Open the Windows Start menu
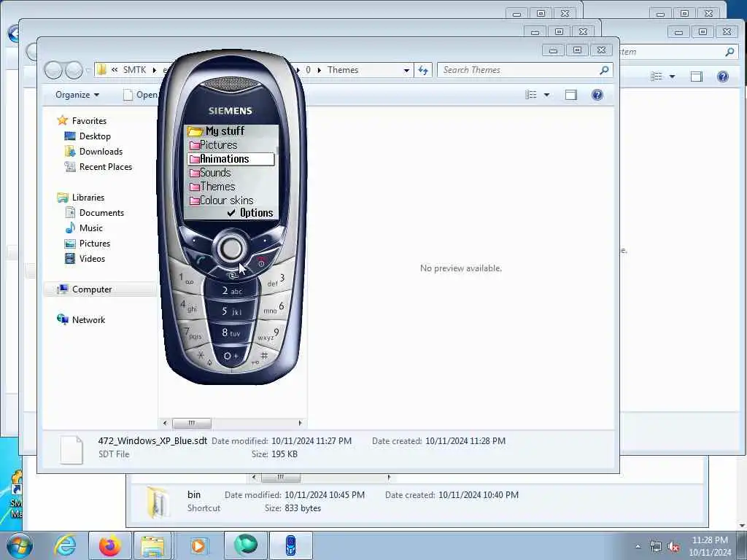 (20, 545)
